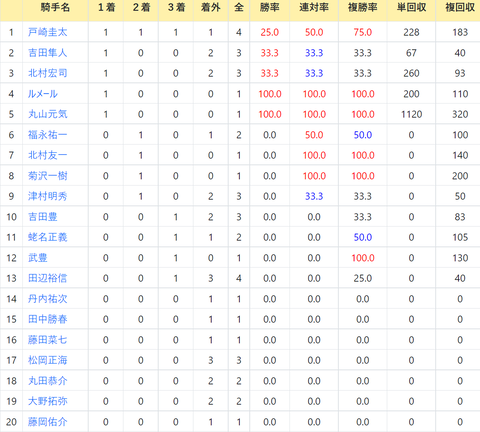Click the ルメール jockey link

click(43, 94)
